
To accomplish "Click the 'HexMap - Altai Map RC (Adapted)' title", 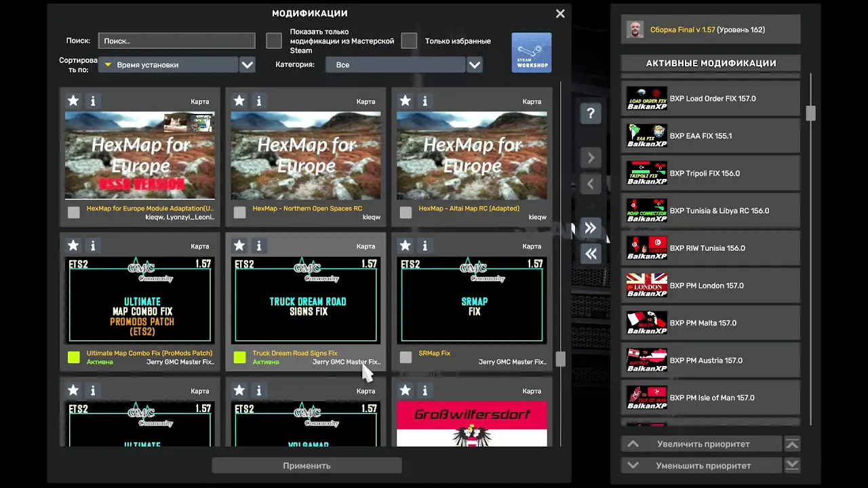I will pos(469,208).
